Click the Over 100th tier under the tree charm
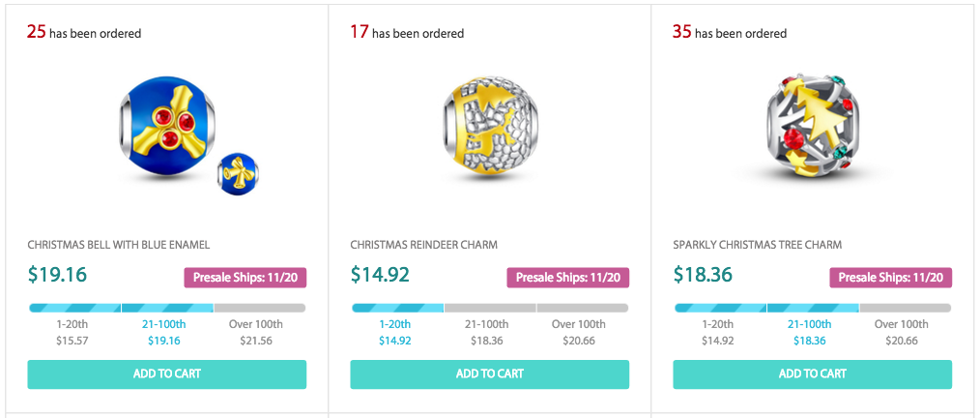 click(902, 332)
